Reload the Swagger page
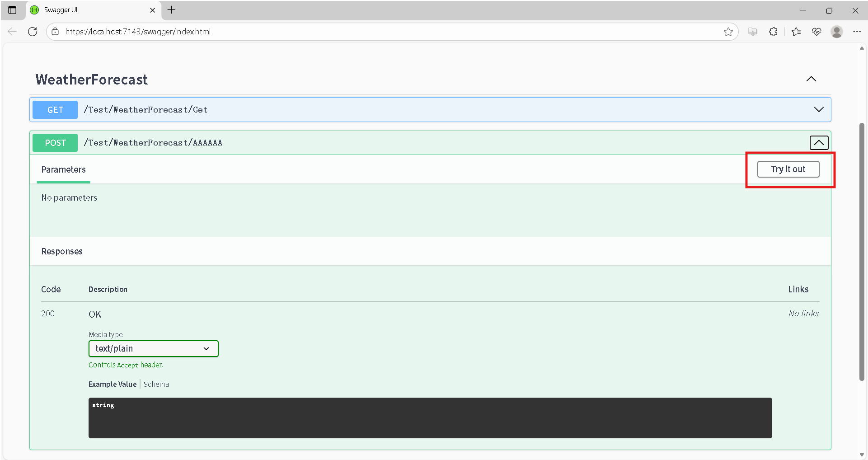This screenshot has height=460, width=868. 33,32
